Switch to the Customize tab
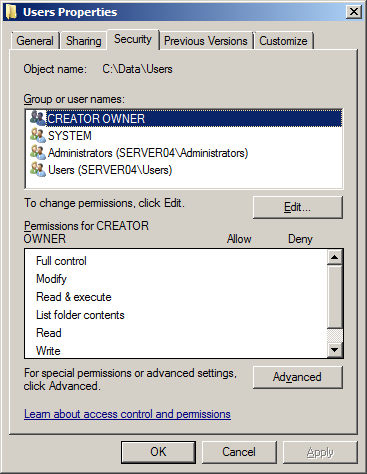Image resolution: width=367 pixels, height=474 pixels. (x=283, y=41)
